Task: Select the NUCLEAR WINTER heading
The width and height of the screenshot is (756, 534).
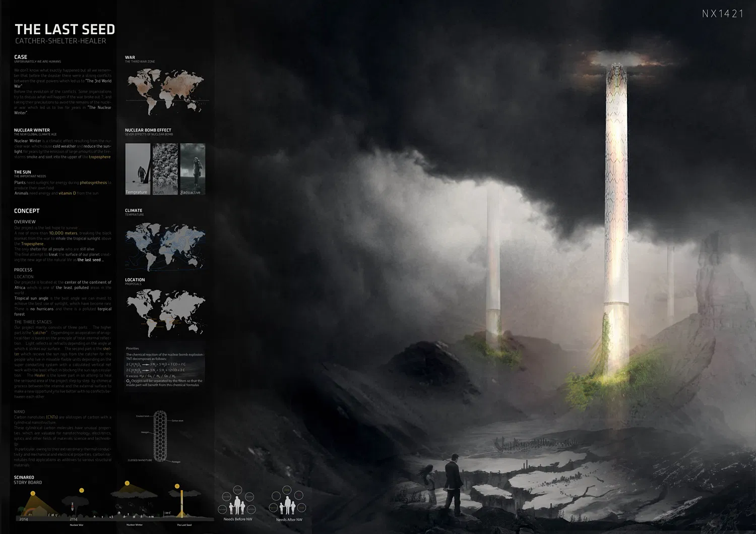Action: 32,130
